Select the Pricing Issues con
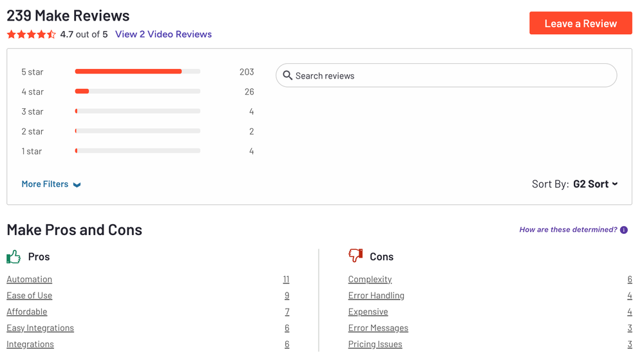This screenshot has height=362, width=644. [x=375, y=345]
